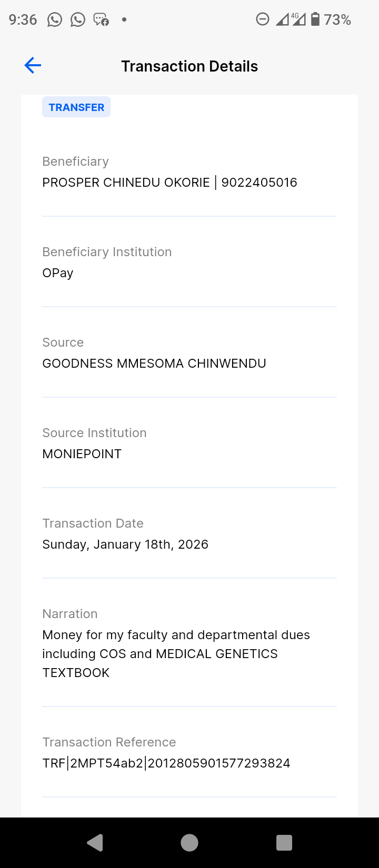This screenshot has height=868, width=379.
Task: Tap the blue back arrow
Action: [x=33, y=66]
